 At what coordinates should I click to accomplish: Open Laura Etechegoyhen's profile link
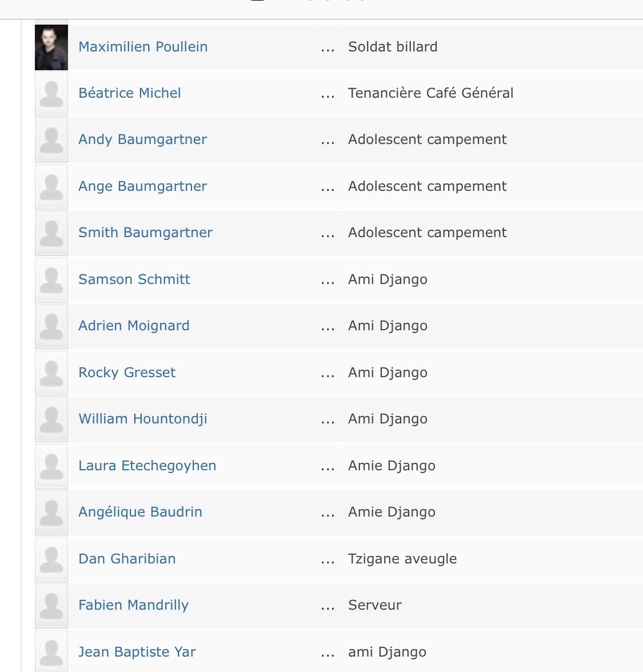point(147,466)
